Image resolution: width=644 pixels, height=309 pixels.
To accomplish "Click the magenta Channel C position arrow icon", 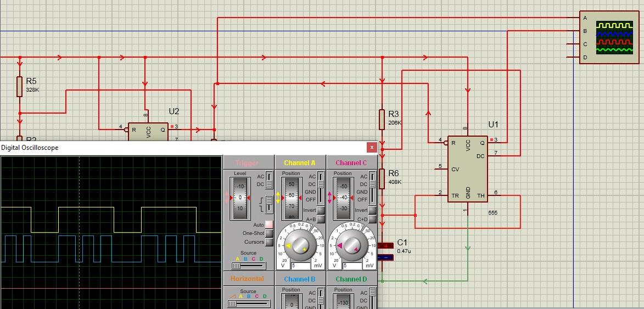I will [x=329, y=198].
